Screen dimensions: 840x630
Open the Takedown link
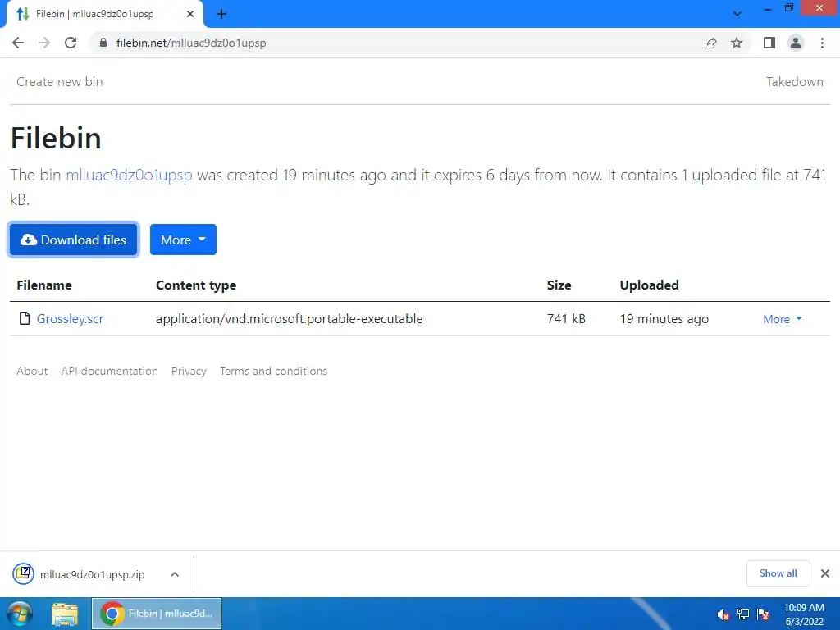(794, 82)
